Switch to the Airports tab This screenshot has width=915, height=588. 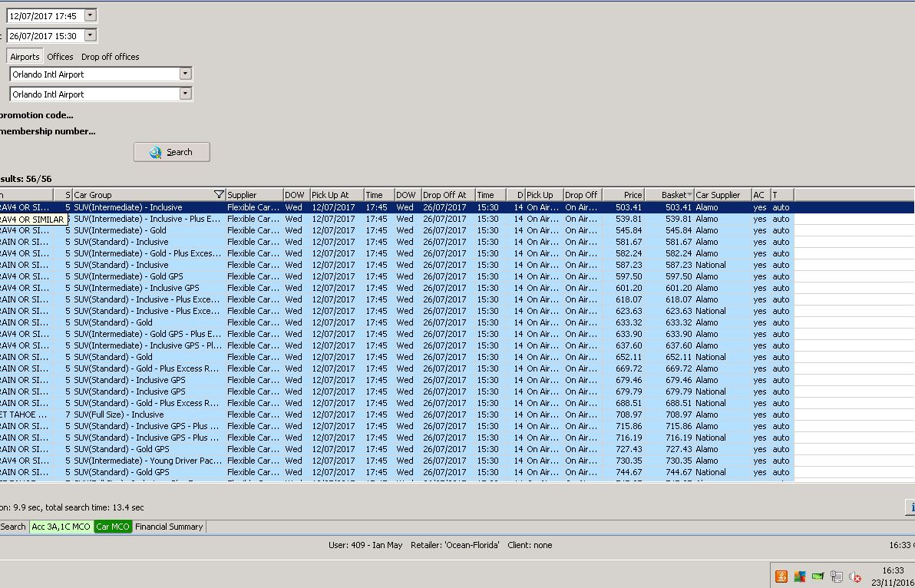coord(25,57)
